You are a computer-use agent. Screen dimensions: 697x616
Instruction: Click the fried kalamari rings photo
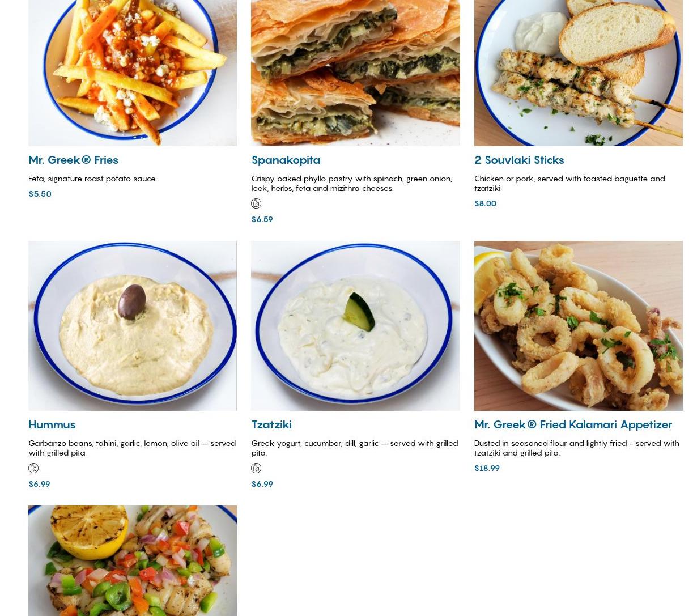[x=579, y=326]
